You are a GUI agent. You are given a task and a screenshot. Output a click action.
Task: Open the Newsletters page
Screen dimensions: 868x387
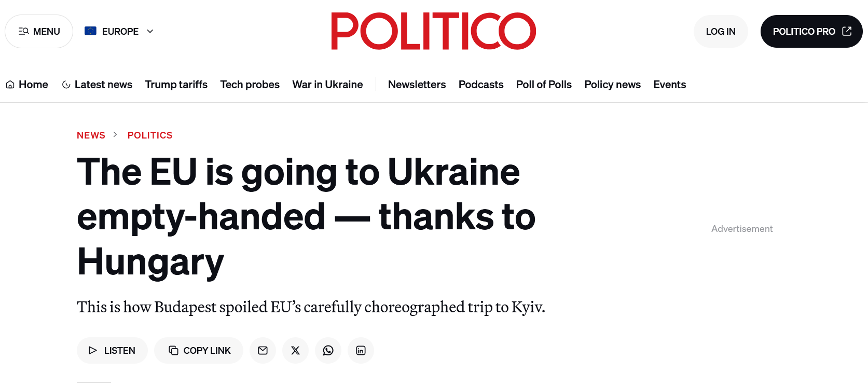417,85
